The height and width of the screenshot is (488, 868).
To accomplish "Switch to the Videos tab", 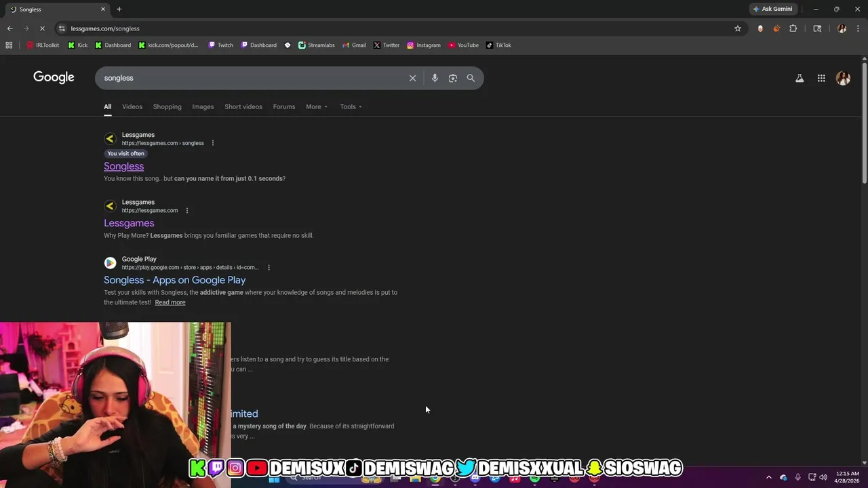I will pyautogui.click(x=132, y=106).
